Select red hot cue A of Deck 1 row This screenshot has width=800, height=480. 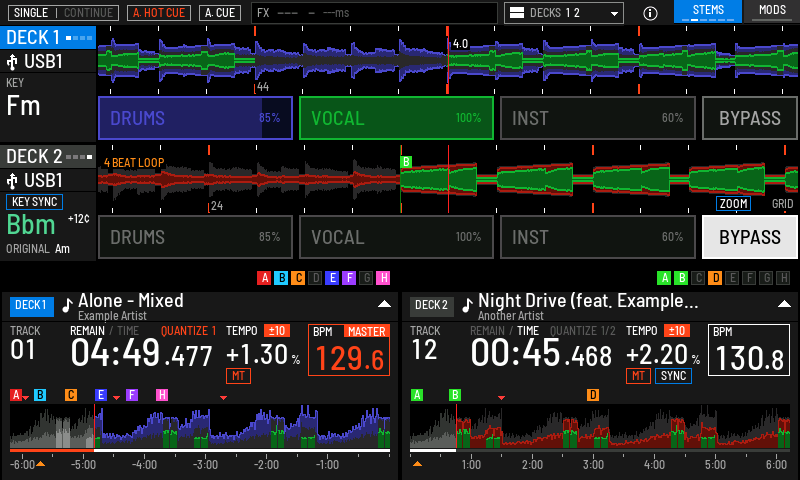264,278
